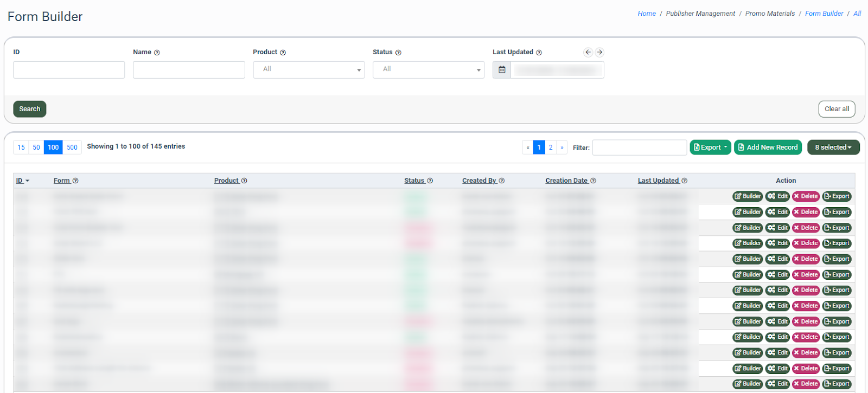Screen dimensions: 868x393
Task: Click the help icon beside Created By header
Action: tap(502, 181)
